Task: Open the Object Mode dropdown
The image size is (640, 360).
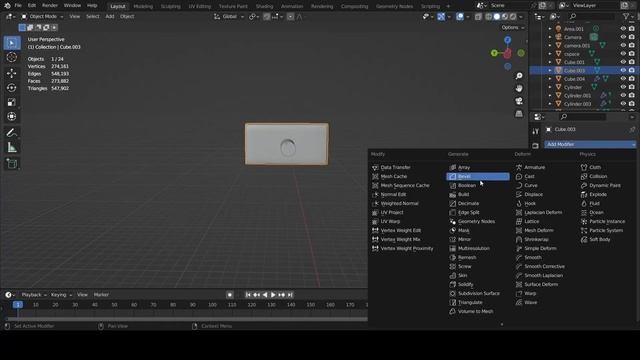Action: pos(42,16)
